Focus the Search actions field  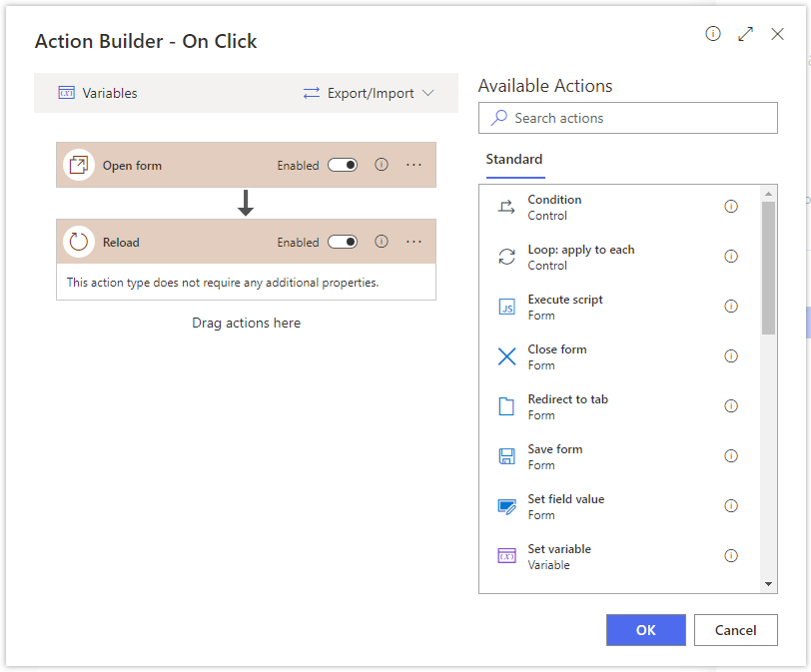[x=628, y=119]
